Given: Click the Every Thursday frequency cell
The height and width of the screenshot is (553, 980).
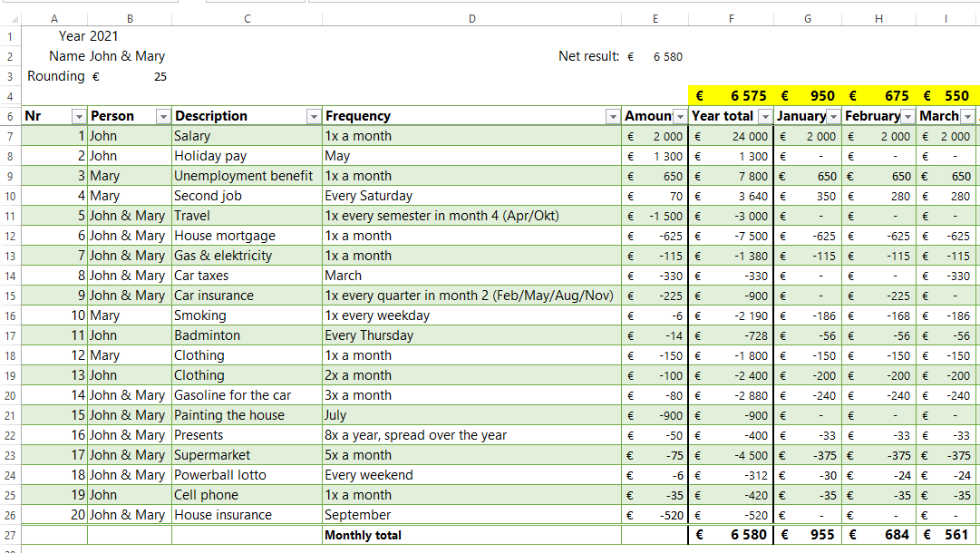Looking at the screenshot, I should tap(472, 335).
